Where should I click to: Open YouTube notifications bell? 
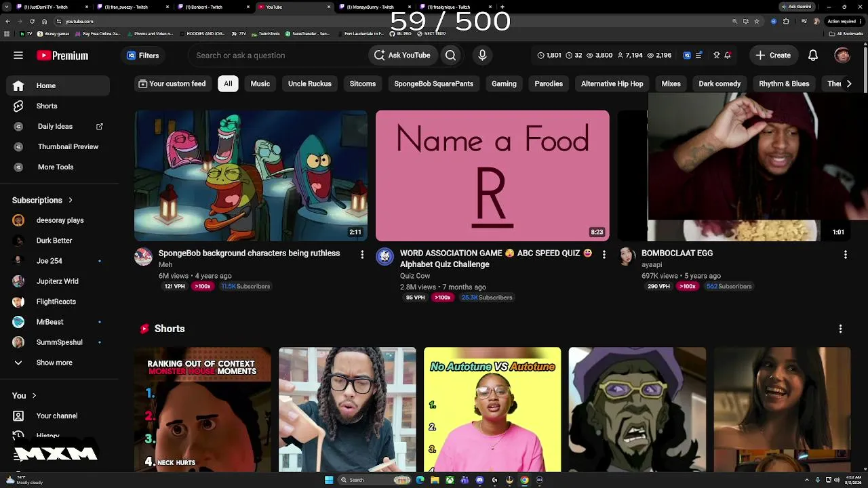pyautogui.click(x=813, y=56)
